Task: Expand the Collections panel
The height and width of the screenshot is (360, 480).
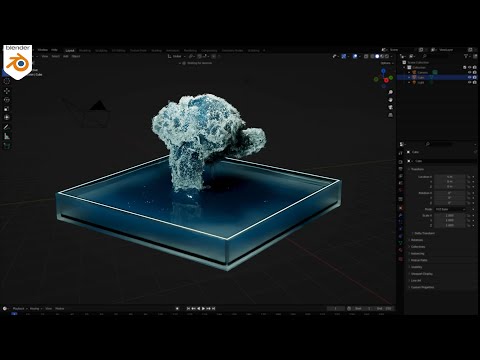Action: coord(417,247)
